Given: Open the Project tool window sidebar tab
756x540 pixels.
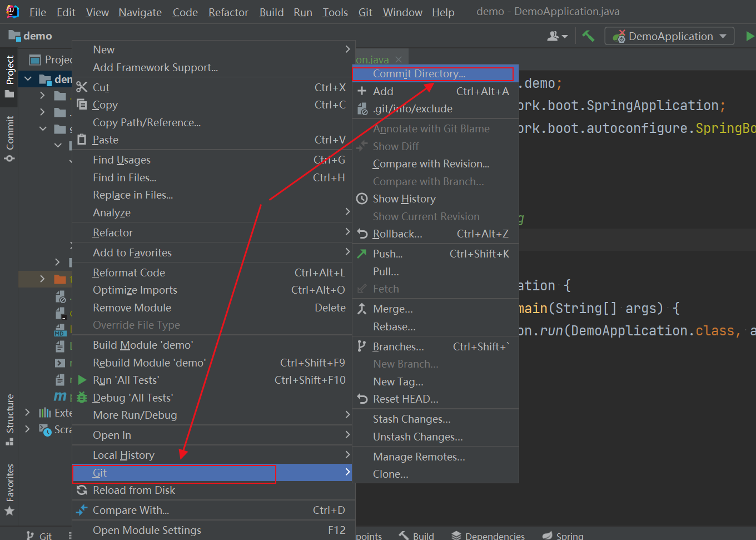Looking at the screenshot, I should pos(9,76).
